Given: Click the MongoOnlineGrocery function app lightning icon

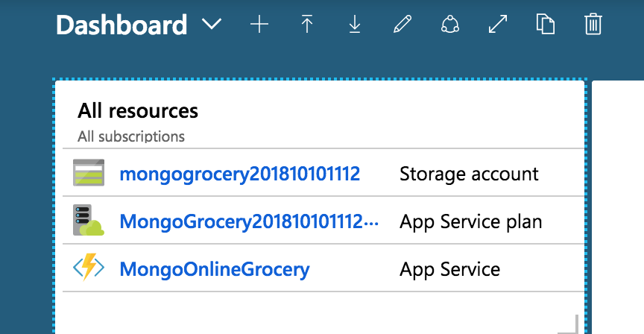Looking at the screenshot, I should [x=89, y=268].
